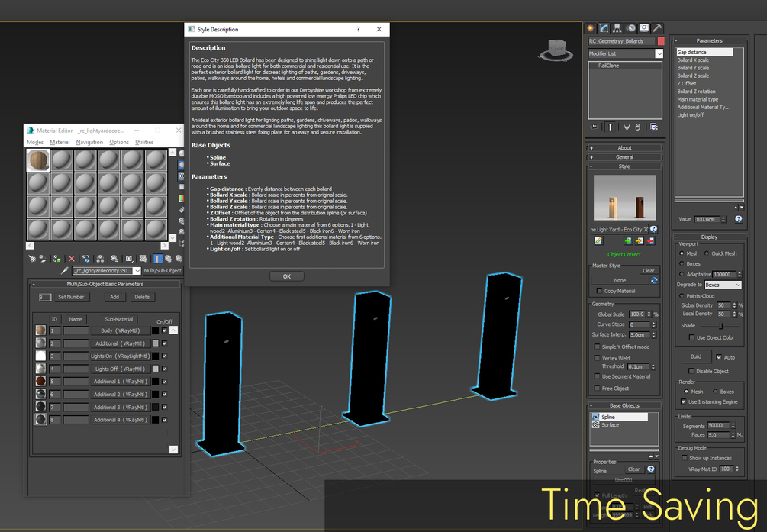The height and width of the screenshot is (532, 767).
Task: Open the Utilities menu in Material Editor
Action: click(144, 142)
